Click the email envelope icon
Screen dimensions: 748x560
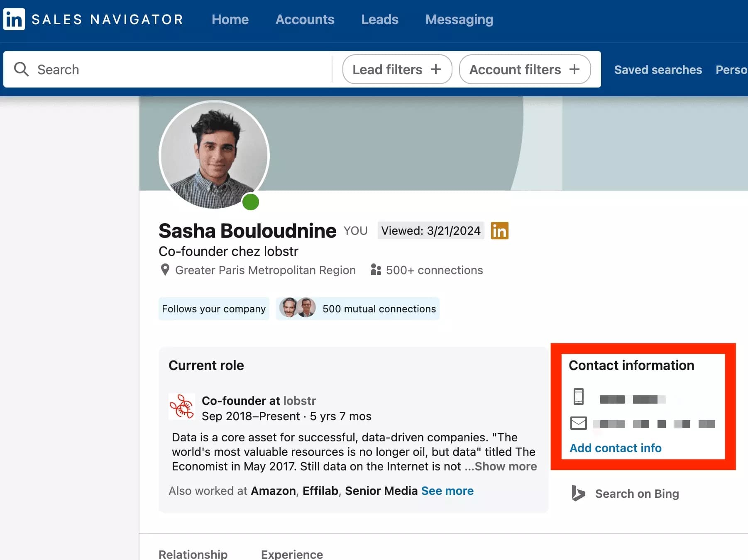(x=578, y=423)
